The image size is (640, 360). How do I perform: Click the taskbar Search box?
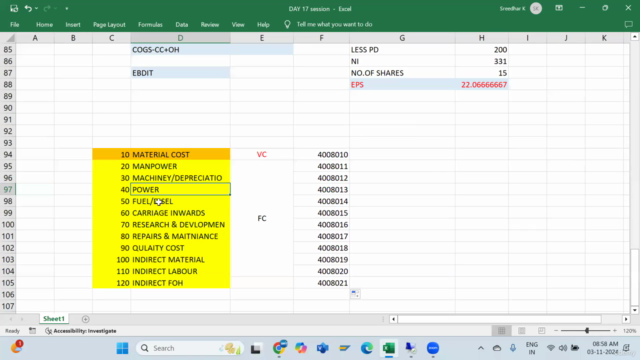(x=190, y=348)
